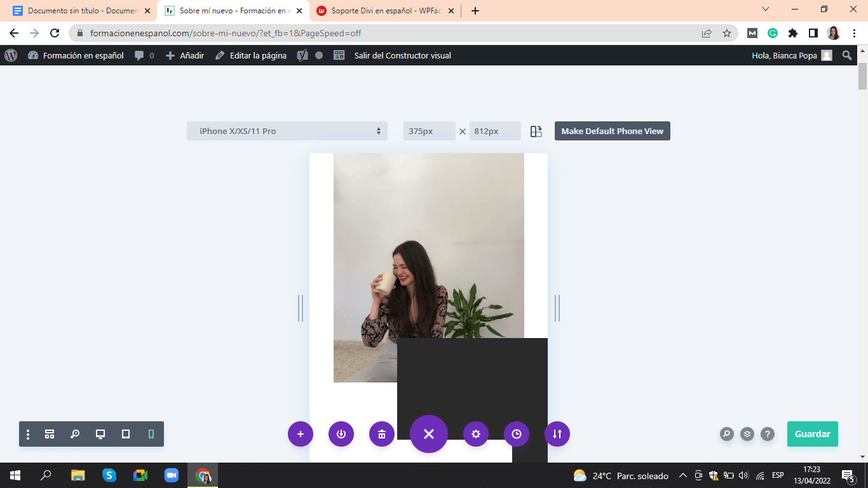Open Hola, Bianca Popa user menu
This screenshot has width=868, height=488.
pyautogui.click(x=792, y=55)
